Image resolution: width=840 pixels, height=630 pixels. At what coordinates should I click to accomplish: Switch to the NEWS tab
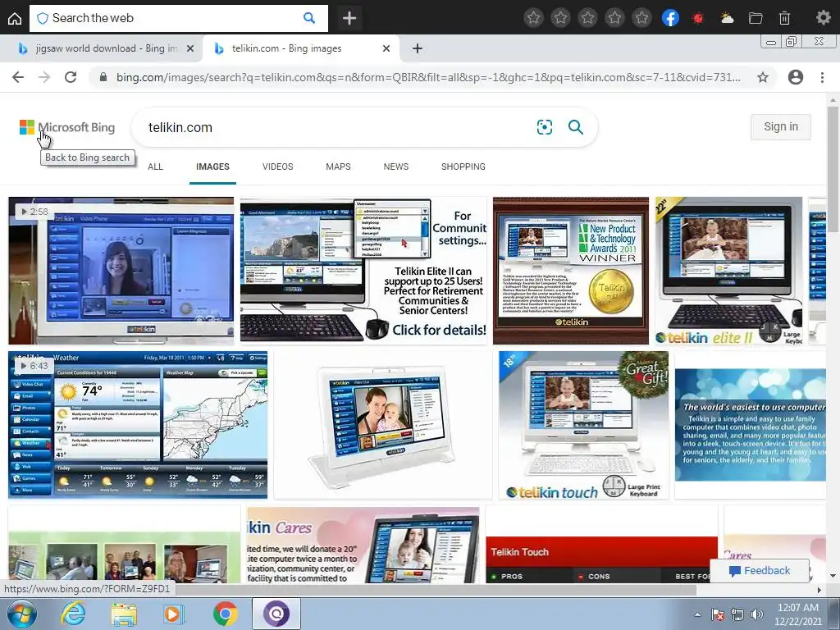(x=396, y=167)
